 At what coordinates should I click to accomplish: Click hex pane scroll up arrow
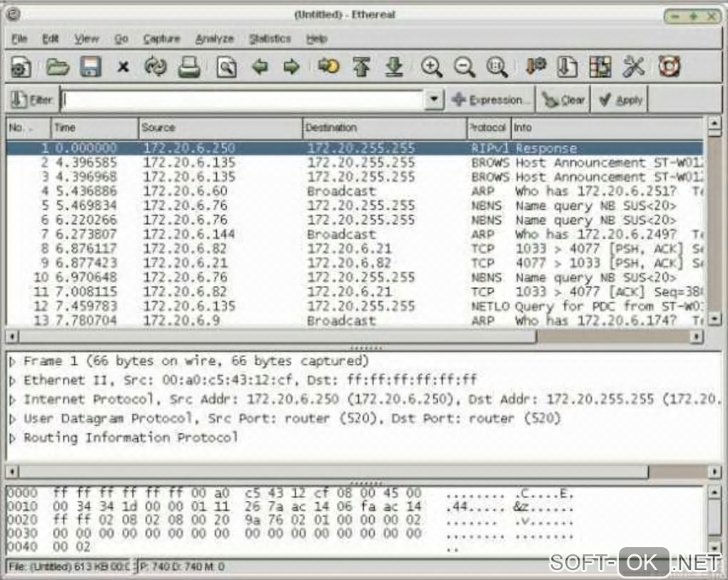point(714,492)
